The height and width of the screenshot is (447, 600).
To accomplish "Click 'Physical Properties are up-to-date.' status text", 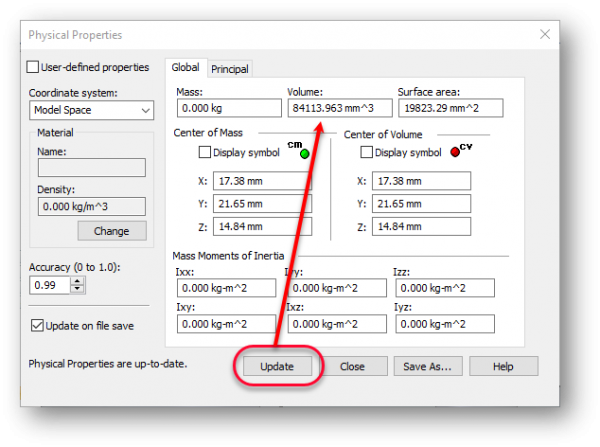I will click(108, 364).
